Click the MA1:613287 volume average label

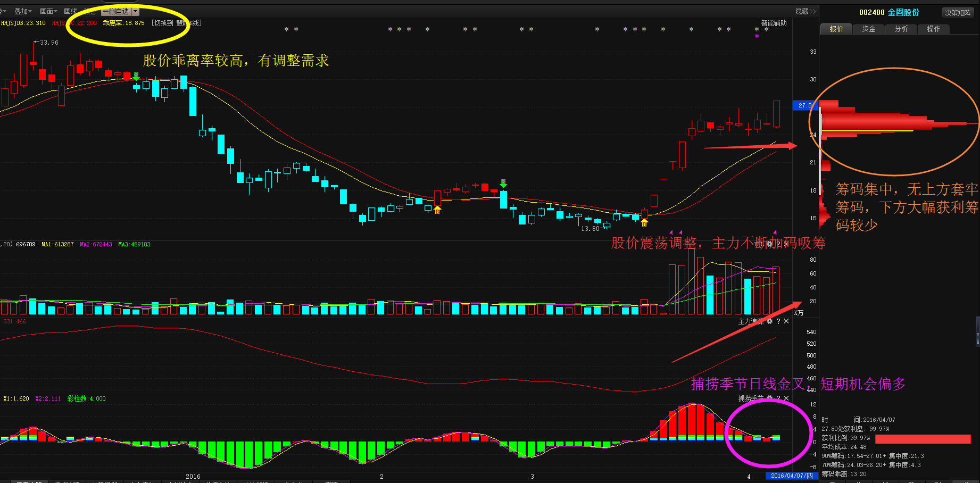coord(57,244)
